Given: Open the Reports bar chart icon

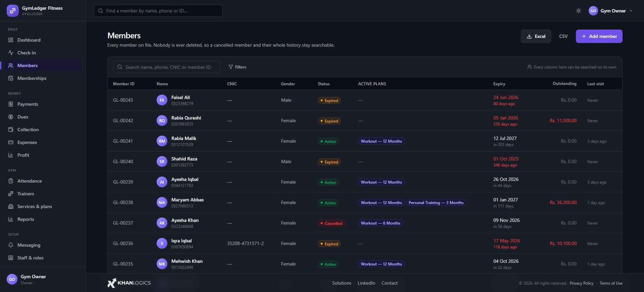Looking at the screenshot, I should (11, 219).
